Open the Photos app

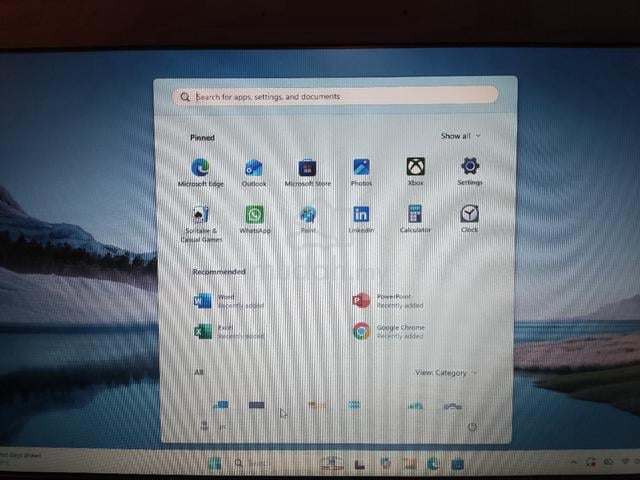361,172
